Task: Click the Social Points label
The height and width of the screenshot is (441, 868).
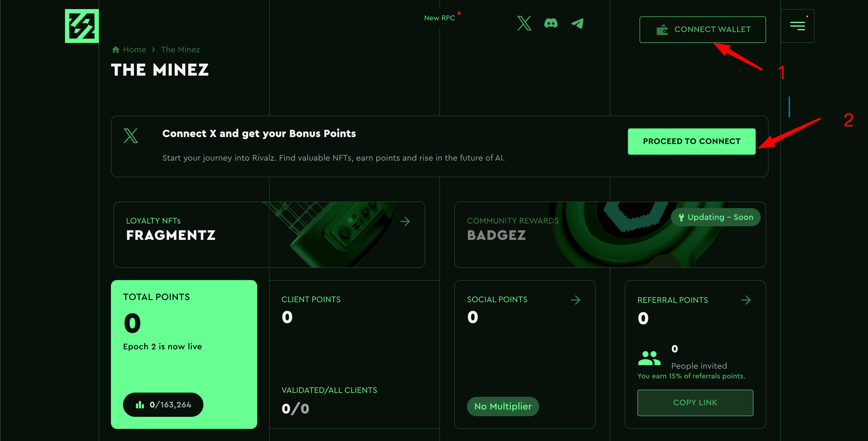Action: (x=497, y=299)
